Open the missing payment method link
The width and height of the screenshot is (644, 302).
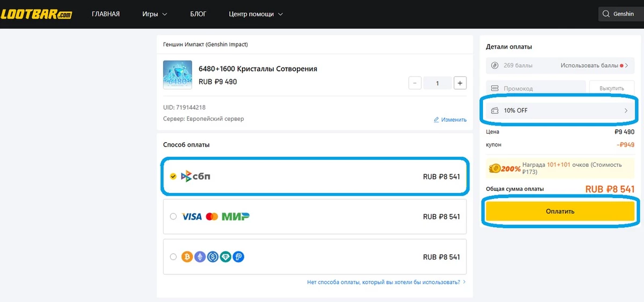click(x=386, y=282)
